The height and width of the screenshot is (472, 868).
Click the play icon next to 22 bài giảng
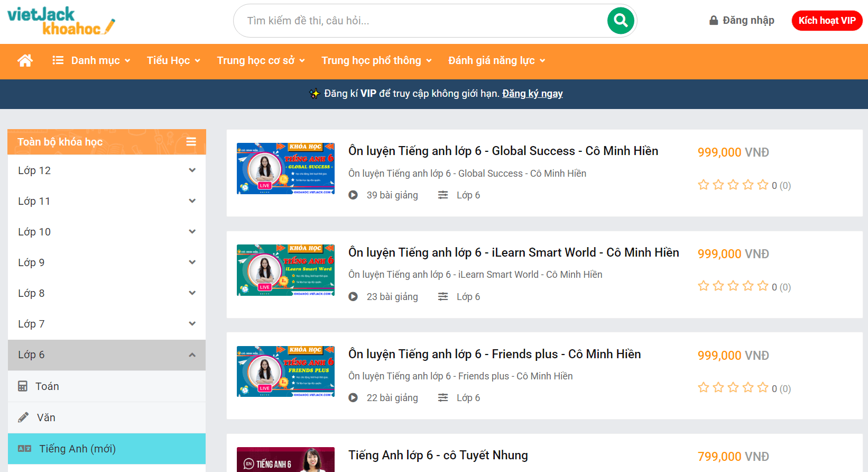coord(353,398)
